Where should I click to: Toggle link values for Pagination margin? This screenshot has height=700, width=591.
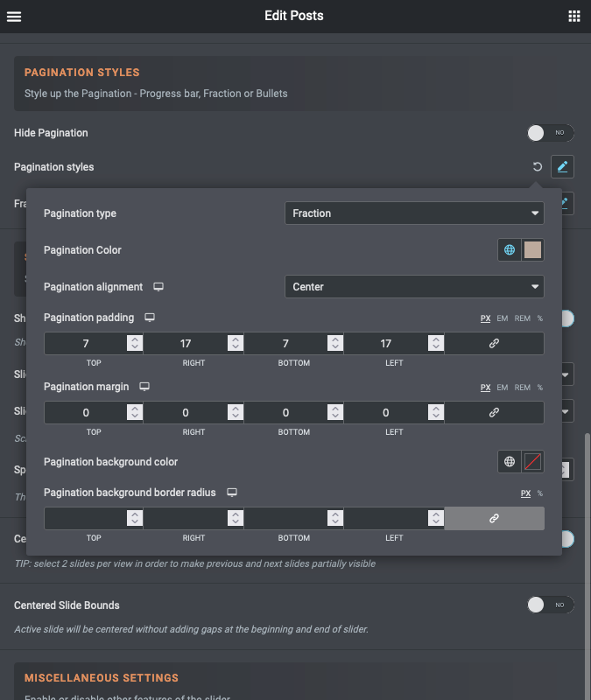point(494,412)
